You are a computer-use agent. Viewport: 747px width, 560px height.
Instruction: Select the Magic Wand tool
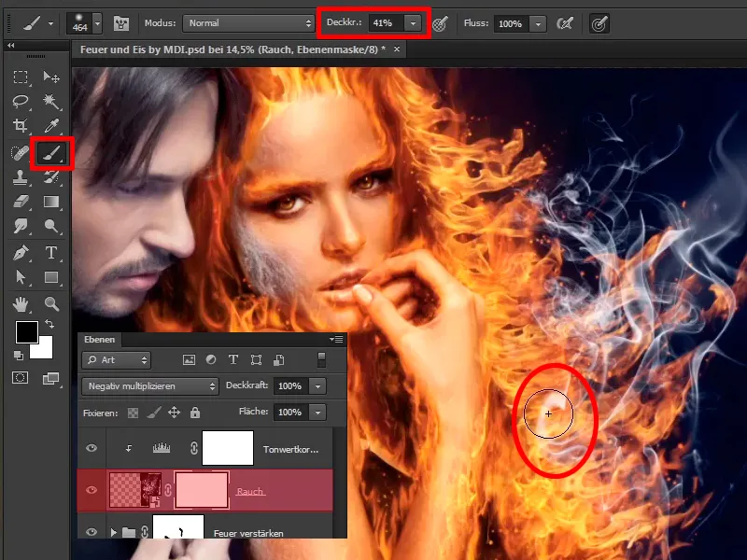click(x=51, y=102)
